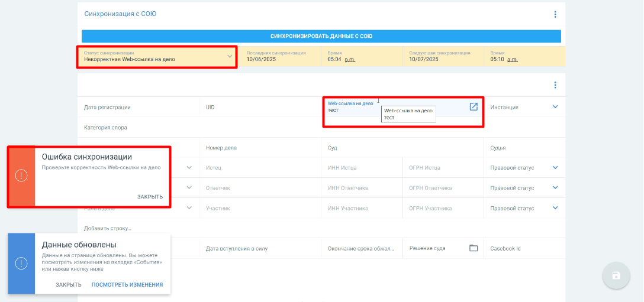Viewport: 644px width, 302px height.
Task: Open three-dot menu above the case table
Action: pyautogui.click(x=555, y=85)
